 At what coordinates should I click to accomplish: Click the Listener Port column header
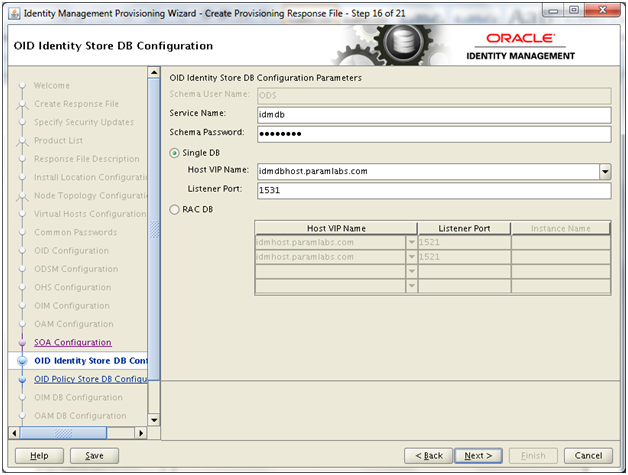[x=464, y=229]
